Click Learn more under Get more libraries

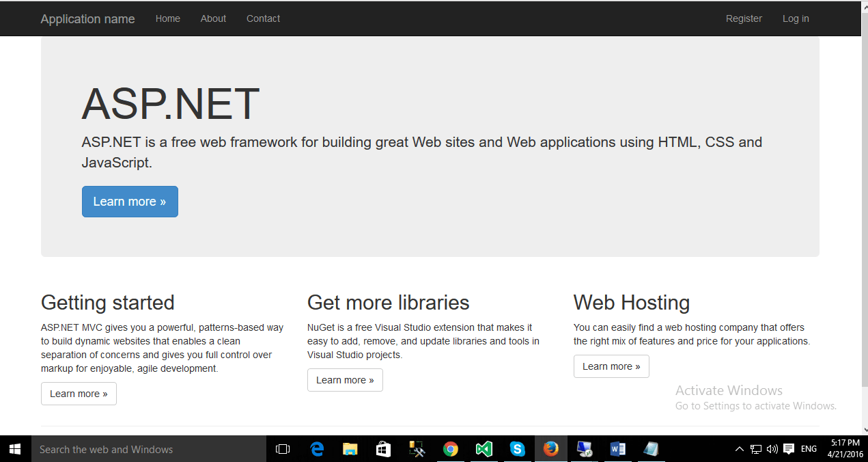(345, 380)
